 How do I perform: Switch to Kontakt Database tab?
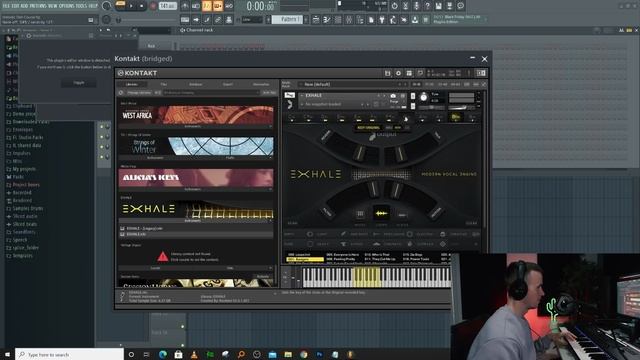[196, 84]
